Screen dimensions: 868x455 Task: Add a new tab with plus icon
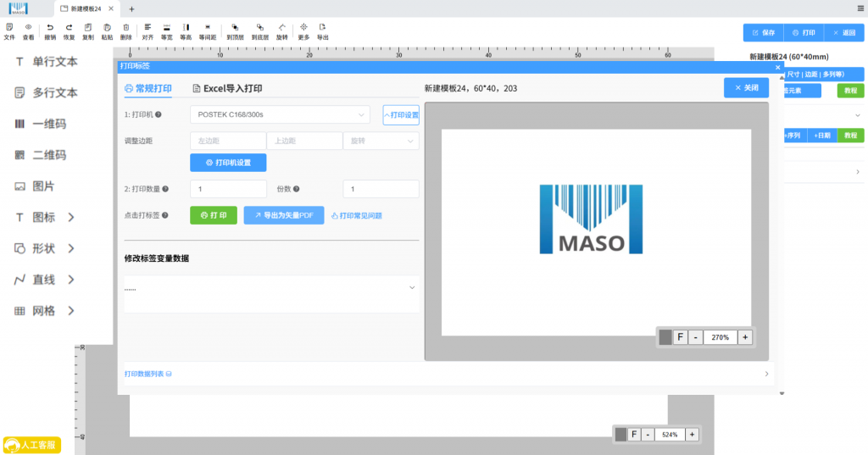tap(131, 8)
